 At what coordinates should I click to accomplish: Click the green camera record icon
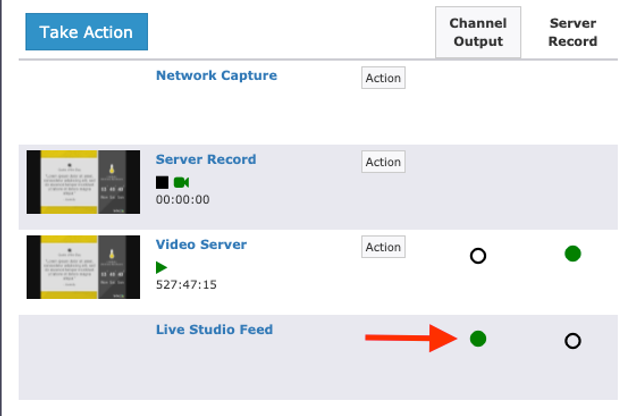(181, 182)
